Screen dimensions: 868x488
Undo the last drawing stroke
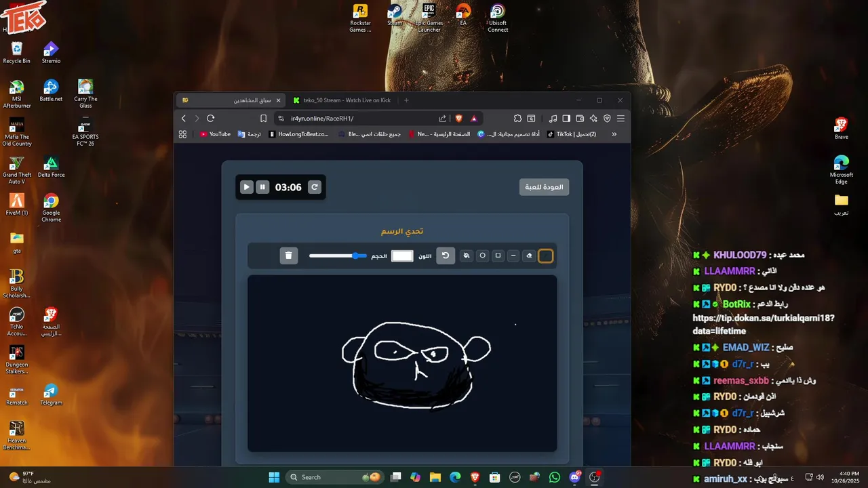tap(446, 256)
